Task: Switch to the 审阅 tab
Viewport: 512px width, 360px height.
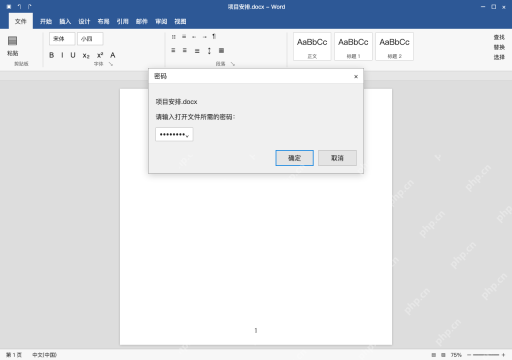Action: (161, 21)
